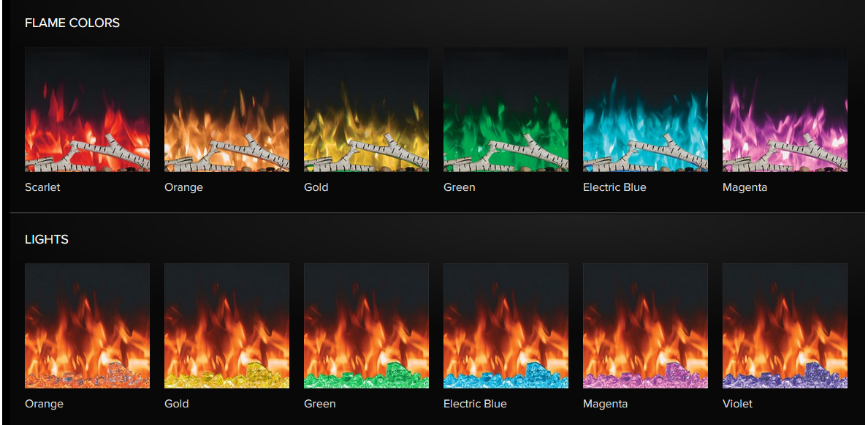The height and width of the screenshot is (425, 868).
Task: Click the Magenta label in Lights section
Action: (x=606, y=405)
